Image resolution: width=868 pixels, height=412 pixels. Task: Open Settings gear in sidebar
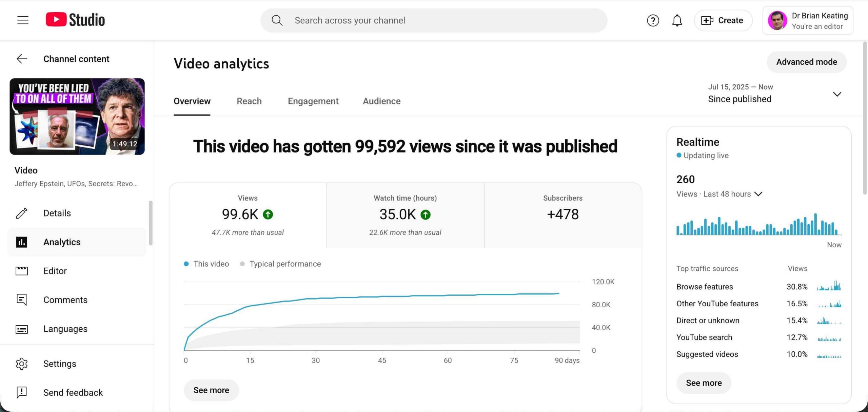coord(22,364)
